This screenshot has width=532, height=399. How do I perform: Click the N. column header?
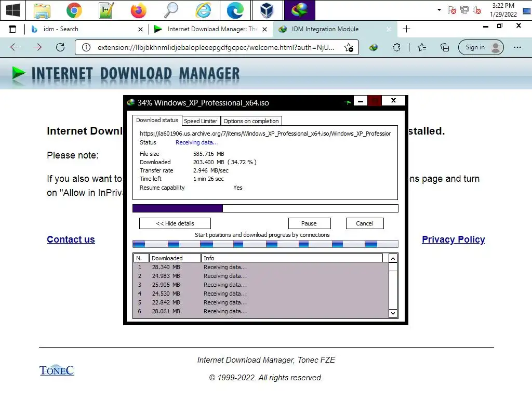(141, 258)
